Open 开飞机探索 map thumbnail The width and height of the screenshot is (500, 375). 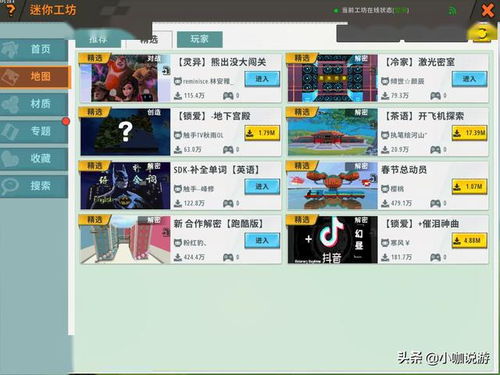coord(333,132)
